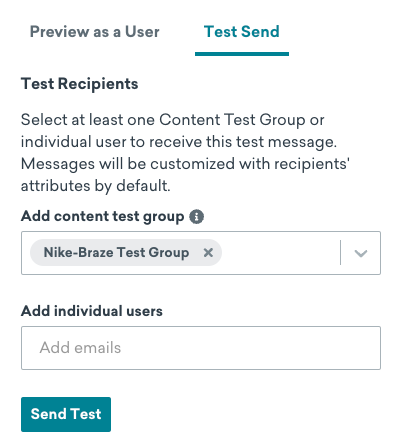Viewport: 403px width, 448px height.
Task: Click the Test Recipients heading
Action: 79,84
